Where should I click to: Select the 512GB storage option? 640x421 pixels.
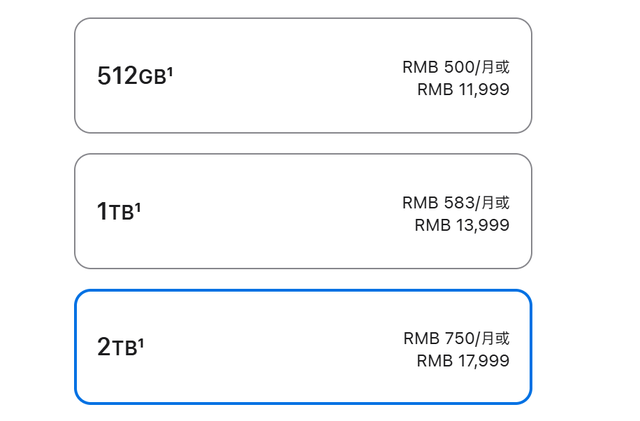click(x=303, y=76)
